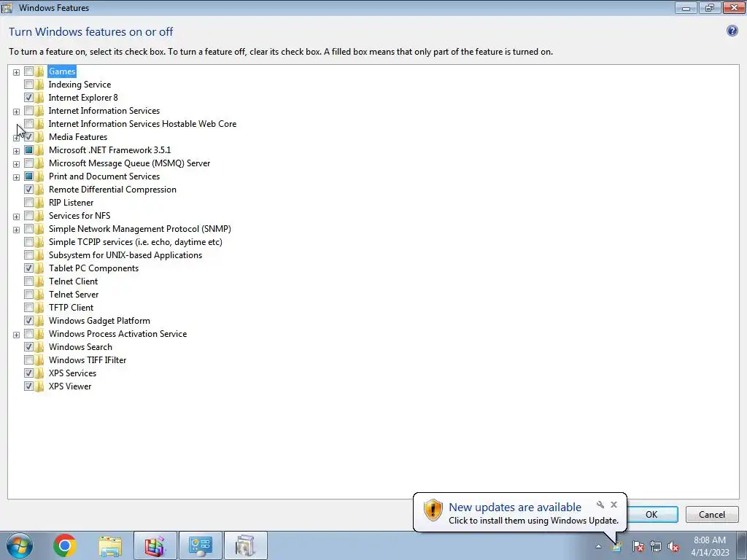Uncheck Remote Differential Compression
The height and width of the screenshot is (560, 747).
coord(28,190)
